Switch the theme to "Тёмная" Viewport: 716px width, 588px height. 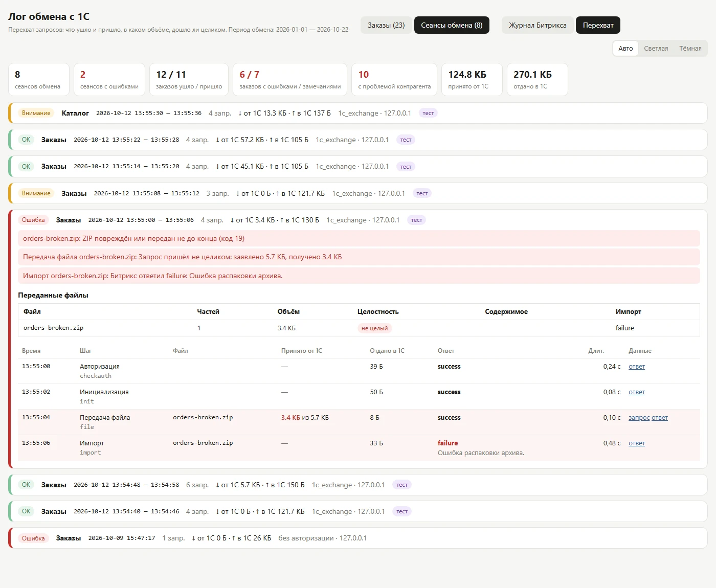[x=690, y=49]
